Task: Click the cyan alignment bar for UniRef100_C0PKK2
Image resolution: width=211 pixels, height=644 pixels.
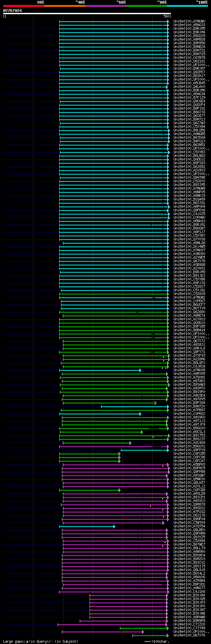Action: 101,413
